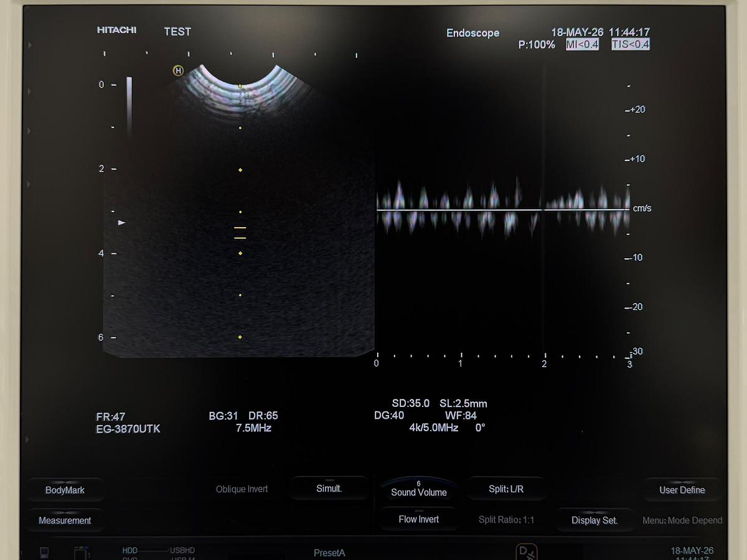Select the Simult. button

pyautogui.click(x=329, y=488)
